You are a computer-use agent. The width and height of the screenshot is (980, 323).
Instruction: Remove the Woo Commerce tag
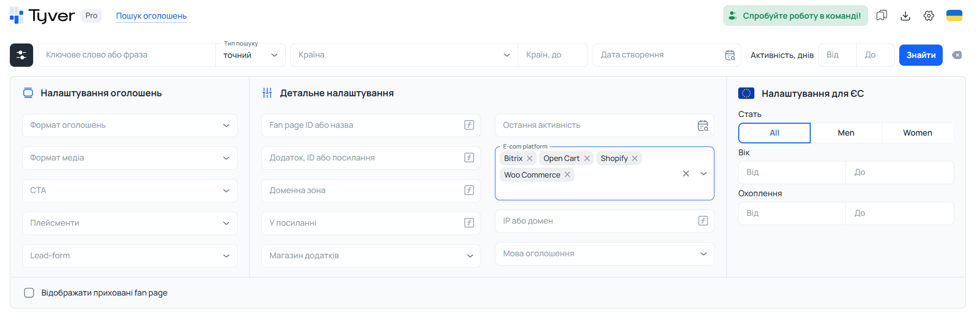(x=567, y=174)
